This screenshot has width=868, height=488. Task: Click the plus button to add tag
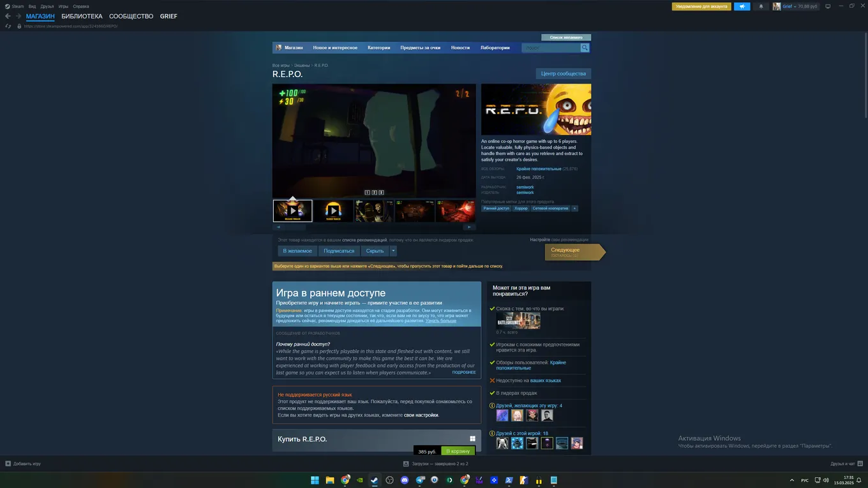tap(574, 209)
